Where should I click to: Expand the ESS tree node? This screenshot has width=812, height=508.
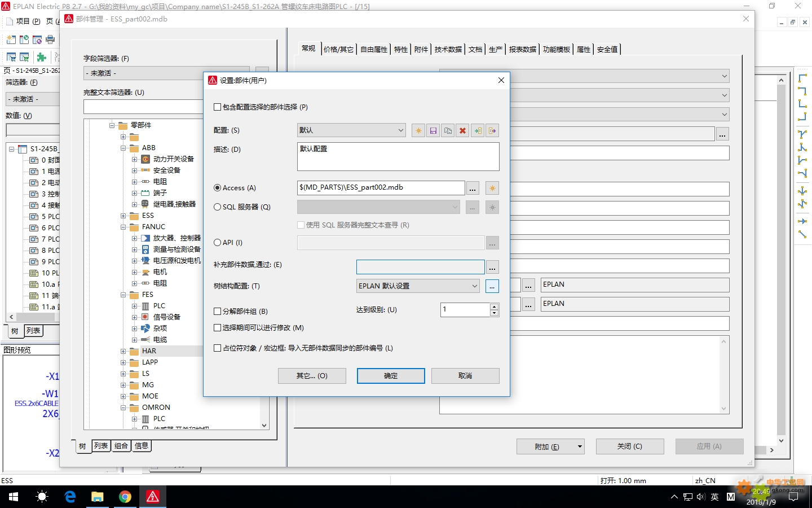pos(123,216)
